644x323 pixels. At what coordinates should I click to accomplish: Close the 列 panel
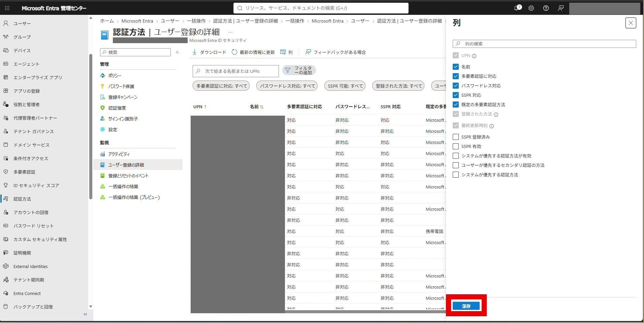coord(631,23)
